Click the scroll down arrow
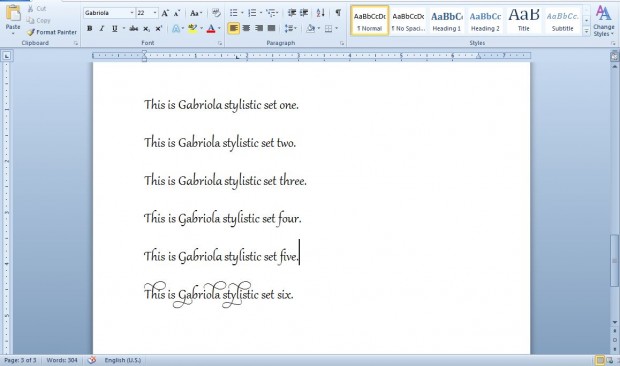The width and height of the screenshot is (620, 366). coord(614,322)
